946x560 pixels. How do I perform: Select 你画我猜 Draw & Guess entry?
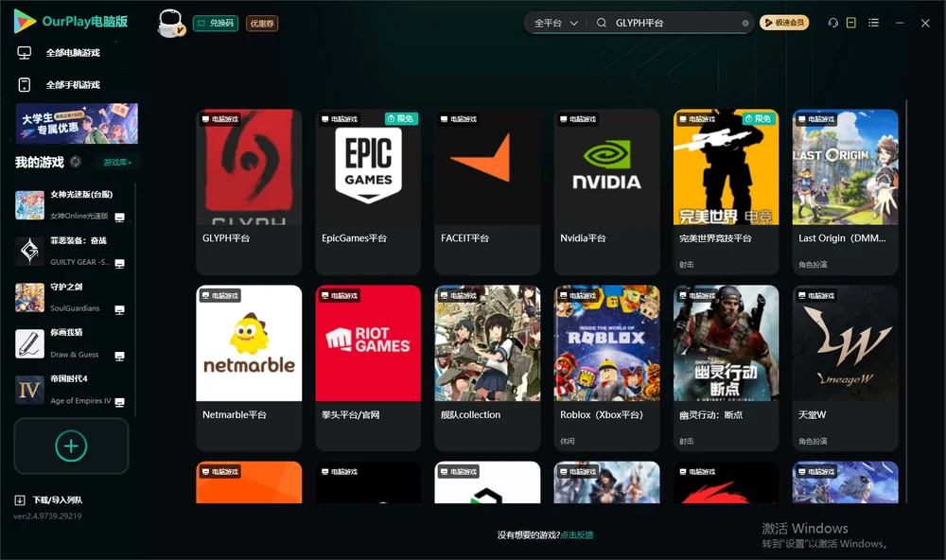tap(71, 343)
